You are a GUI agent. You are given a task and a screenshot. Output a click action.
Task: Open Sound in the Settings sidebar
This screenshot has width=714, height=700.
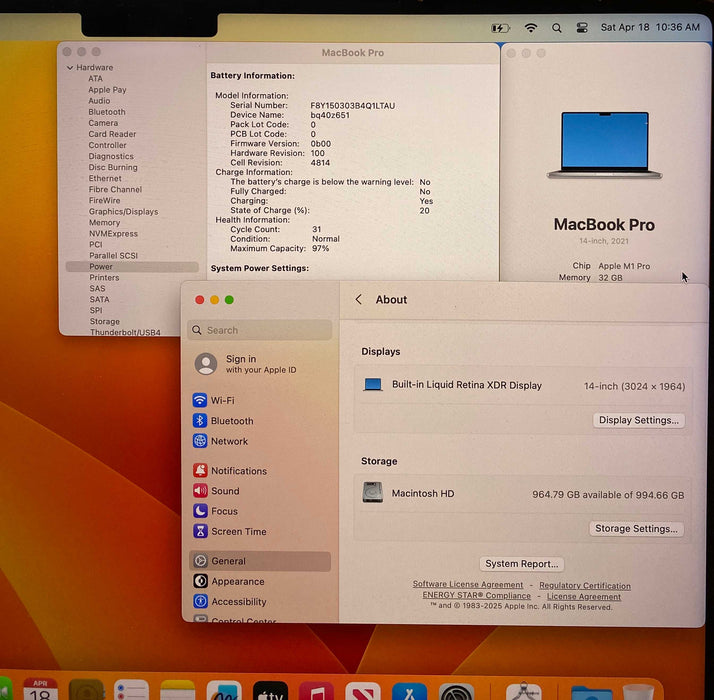260,491
